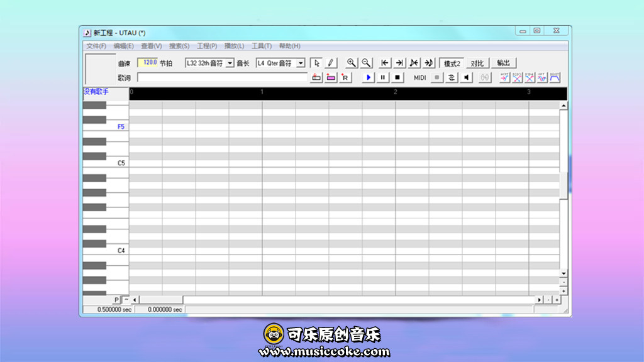
Task: Click horizontal scrollbar right arrow
Action: (539, 300)
